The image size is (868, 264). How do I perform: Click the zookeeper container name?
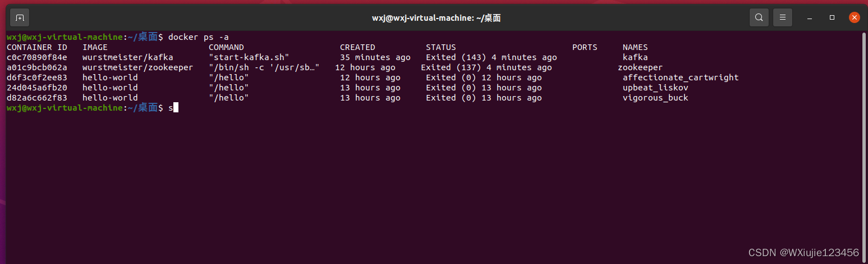pyautogui.click(x=640, y=67)
